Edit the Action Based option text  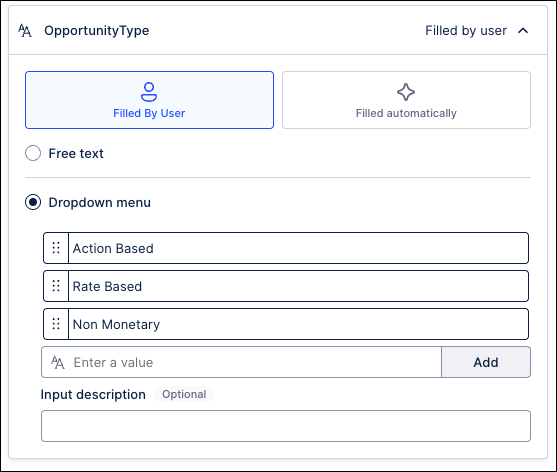coord(298,248)
